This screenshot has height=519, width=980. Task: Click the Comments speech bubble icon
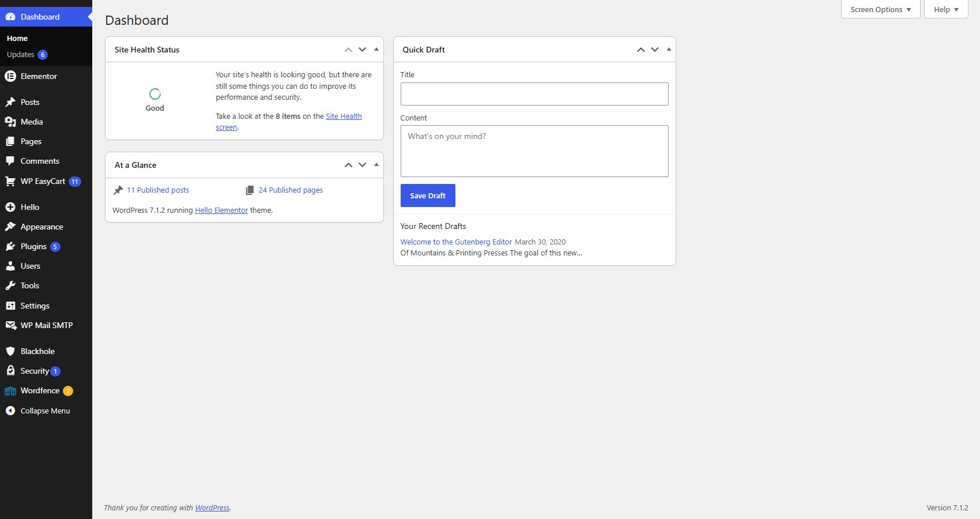[10, 161]
